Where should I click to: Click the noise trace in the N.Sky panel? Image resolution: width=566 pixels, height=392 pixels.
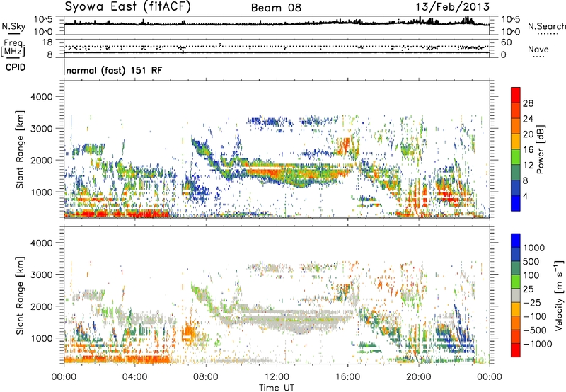tap(277, 23)
